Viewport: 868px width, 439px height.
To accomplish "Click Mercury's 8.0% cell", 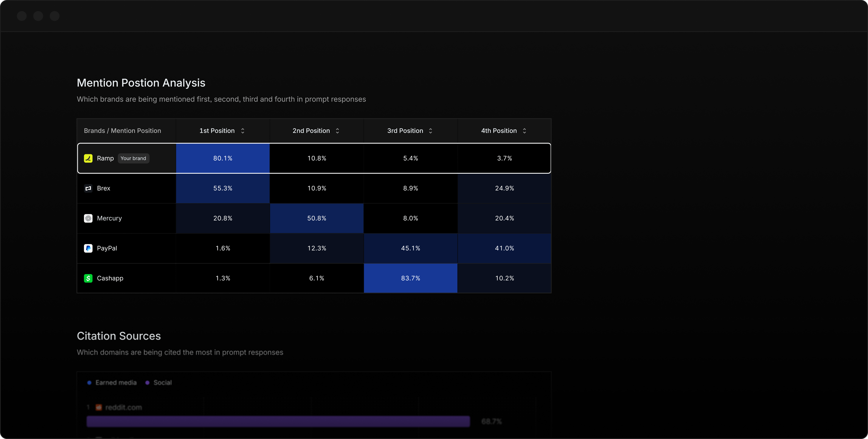I will click(x=410, y=218).
